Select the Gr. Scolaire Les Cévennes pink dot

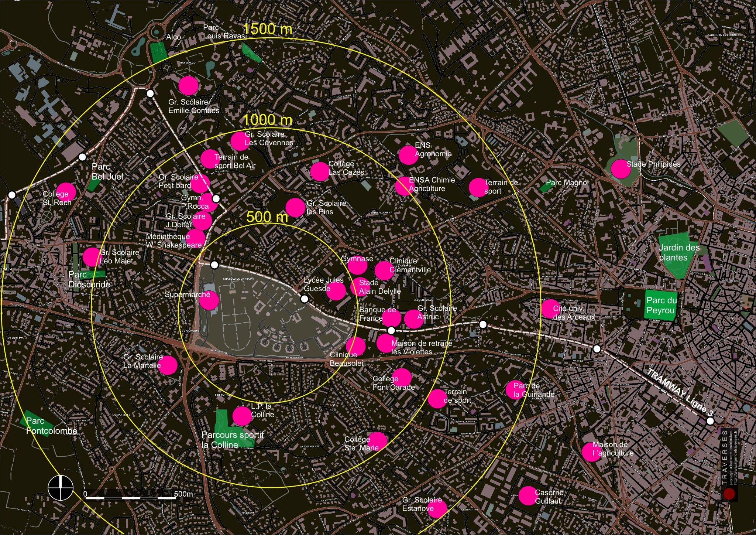[x=240, y=141]
